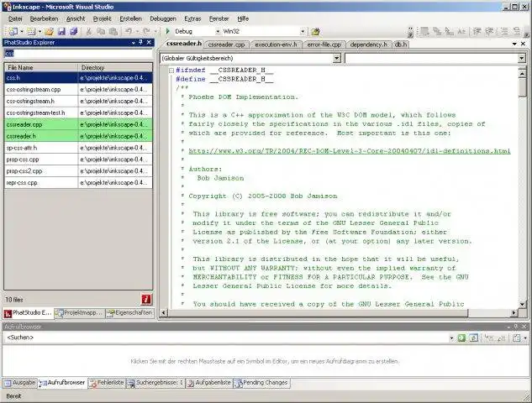The image size is (532, 403).
Task: Open the PhatStudio Explorer panel options arrow
Action: click(x=134, y=43)
